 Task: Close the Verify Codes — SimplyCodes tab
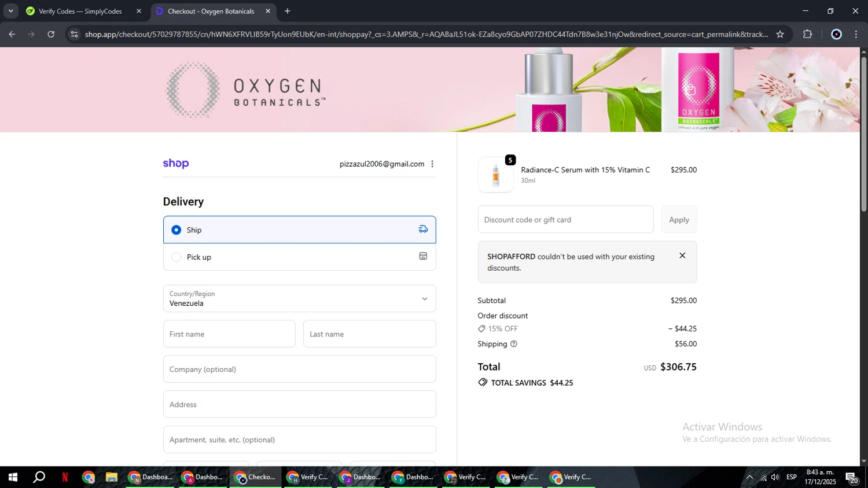[139, 11]
